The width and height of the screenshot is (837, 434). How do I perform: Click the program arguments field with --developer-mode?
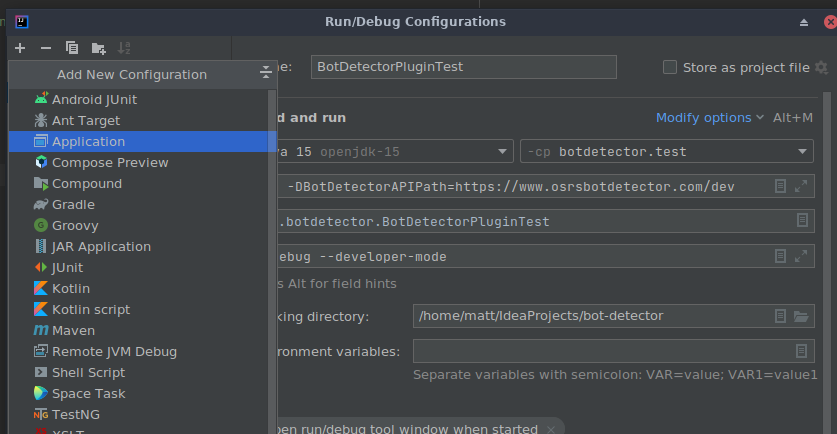coord(546,256)
